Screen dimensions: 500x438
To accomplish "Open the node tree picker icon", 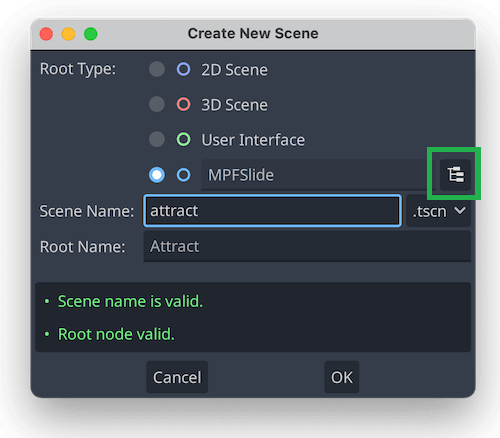I will [x=455, y=175].
